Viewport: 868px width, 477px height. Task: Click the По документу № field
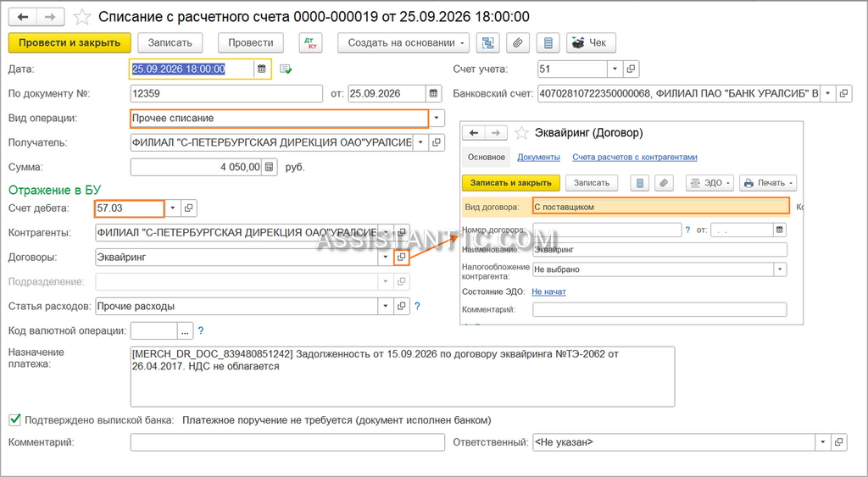pyautogui.click(x=226, y=93)
